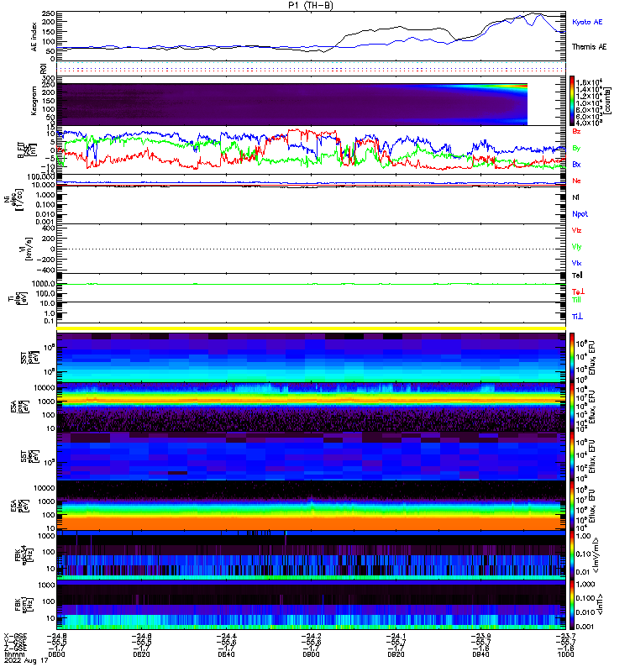Click the FBK nT color bar
The width and height of the screenshot is (630, 672).
click(x=572, y=604)
